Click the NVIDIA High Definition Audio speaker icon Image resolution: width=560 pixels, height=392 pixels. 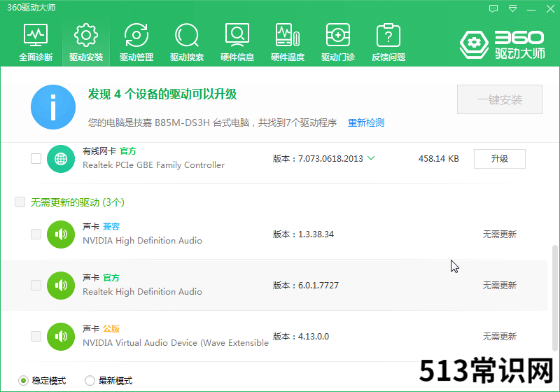pos(61,234)
